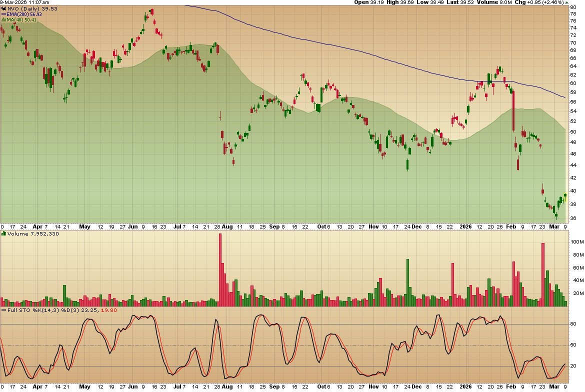Click "Nov" on the price chart's date axis

(x=373, y=227)
